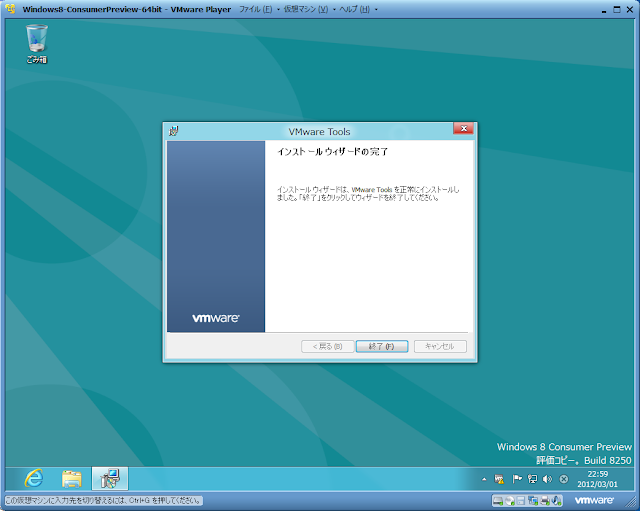Click VMware Player title bar icon
This screenshot has height=511, width=640.
tap(11, 9)
